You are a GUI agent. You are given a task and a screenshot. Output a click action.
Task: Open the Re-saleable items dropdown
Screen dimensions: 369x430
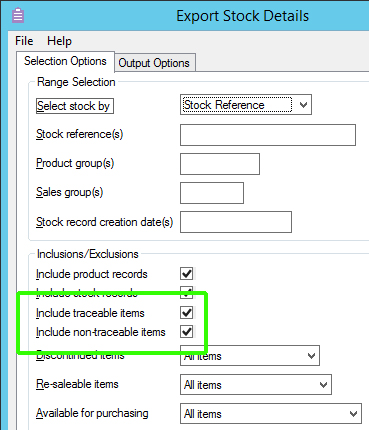(256, 385)
